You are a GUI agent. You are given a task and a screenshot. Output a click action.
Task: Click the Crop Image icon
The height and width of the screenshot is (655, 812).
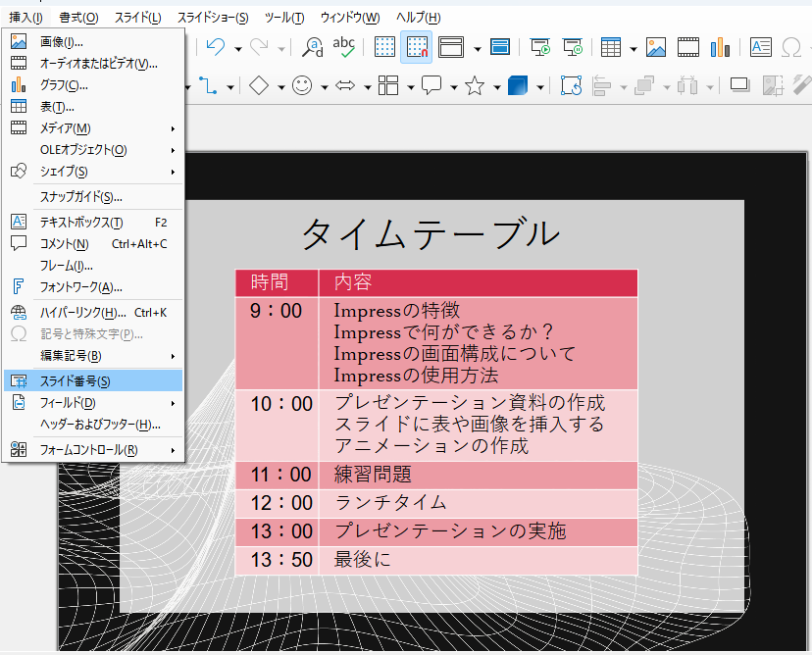772,86
